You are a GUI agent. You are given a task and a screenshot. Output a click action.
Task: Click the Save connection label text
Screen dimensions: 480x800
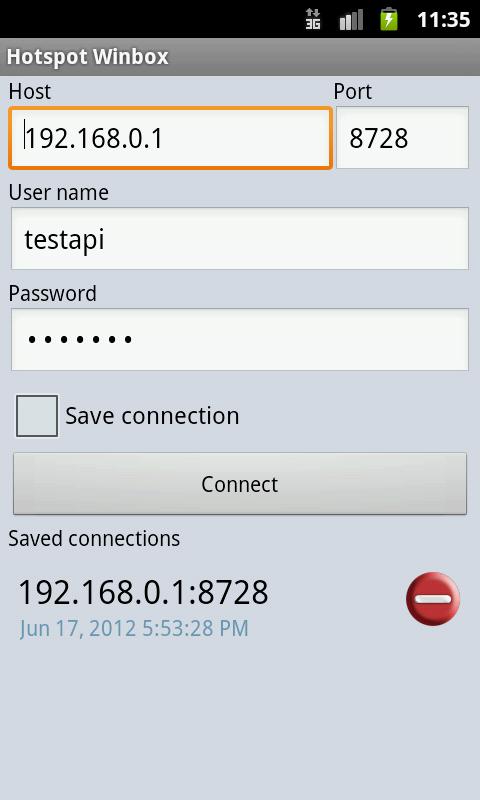pos(152,416)
